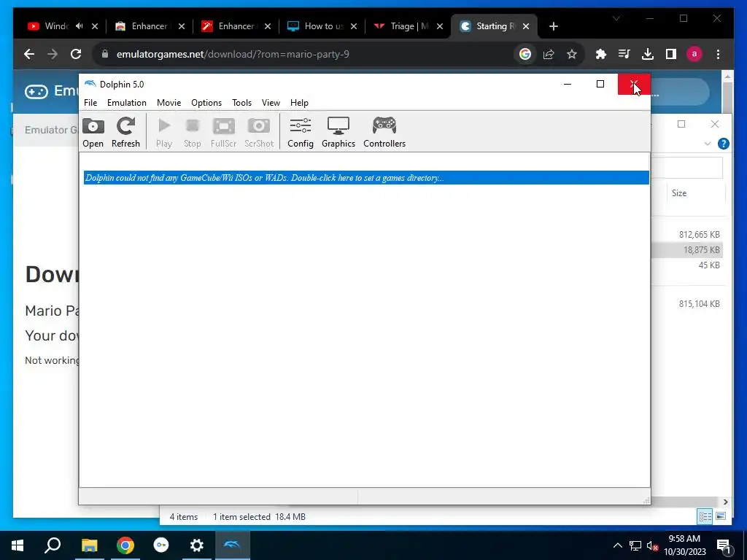Sort by Size column in File Explorer
The width and height of the screenshot is (747, 560).
679,192
